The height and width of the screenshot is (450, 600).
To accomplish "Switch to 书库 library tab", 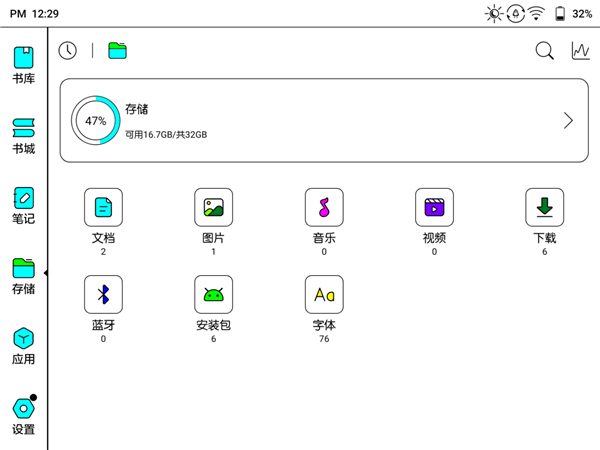I will pyautogui.click(x=24, y=65).
